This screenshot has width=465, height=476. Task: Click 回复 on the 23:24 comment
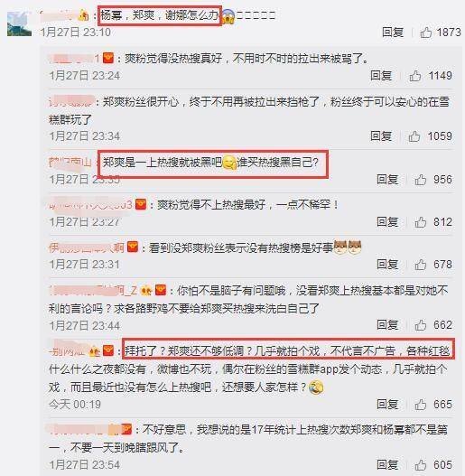[x=381, y=76]
